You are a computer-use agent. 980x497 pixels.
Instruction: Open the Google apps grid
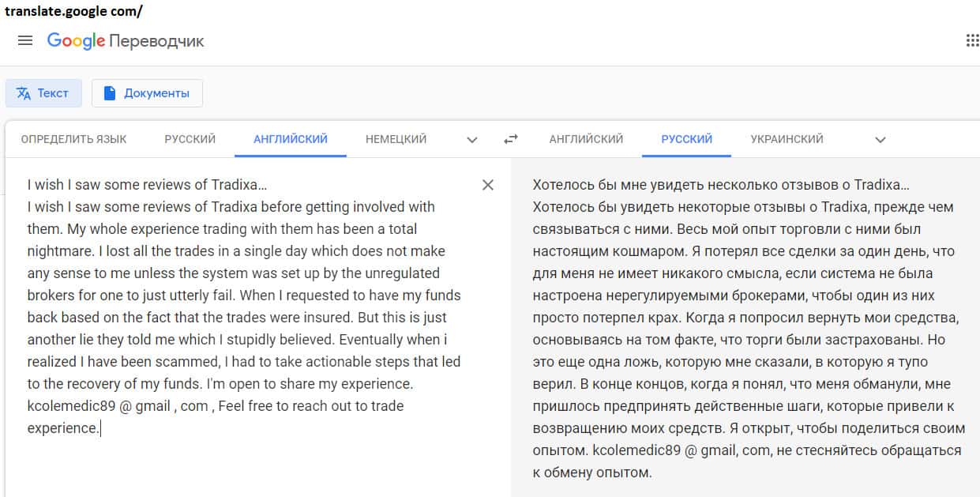coord(972,40)
